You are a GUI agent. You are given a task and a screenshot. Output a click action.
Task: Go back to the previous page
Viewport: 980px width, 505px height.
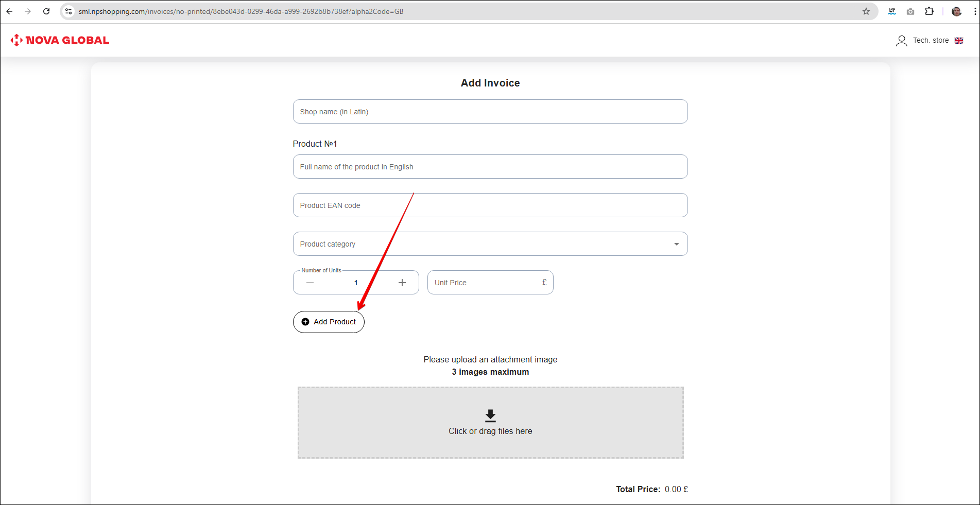click(10, 11)
